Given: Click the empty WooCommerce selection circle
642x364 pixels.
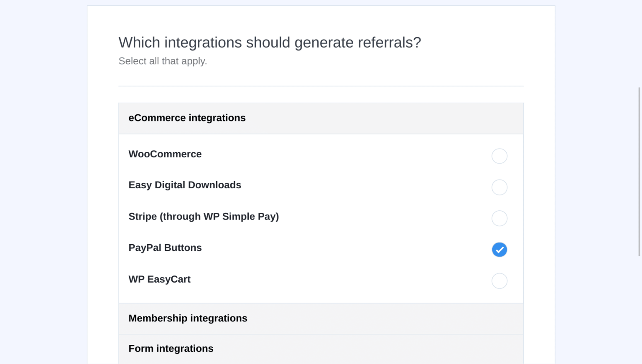Looking at the screenshot, I should click(x=499, y=156).
